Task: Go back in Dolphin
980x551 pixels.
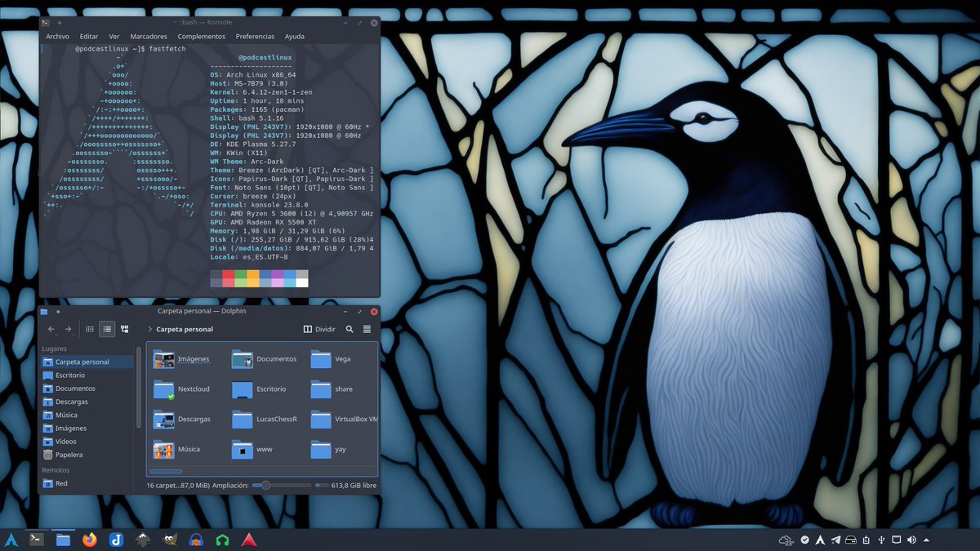Action: [51, 329]
